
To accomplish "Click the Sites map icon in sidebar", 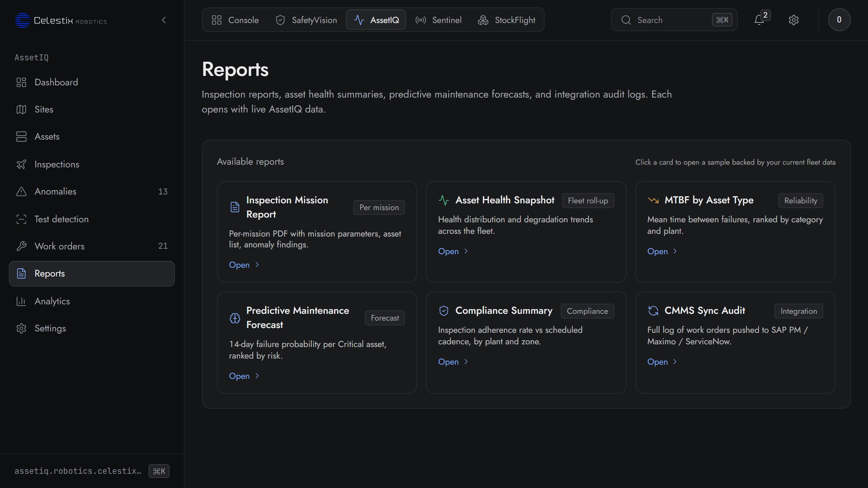I will tap(21, 109).
